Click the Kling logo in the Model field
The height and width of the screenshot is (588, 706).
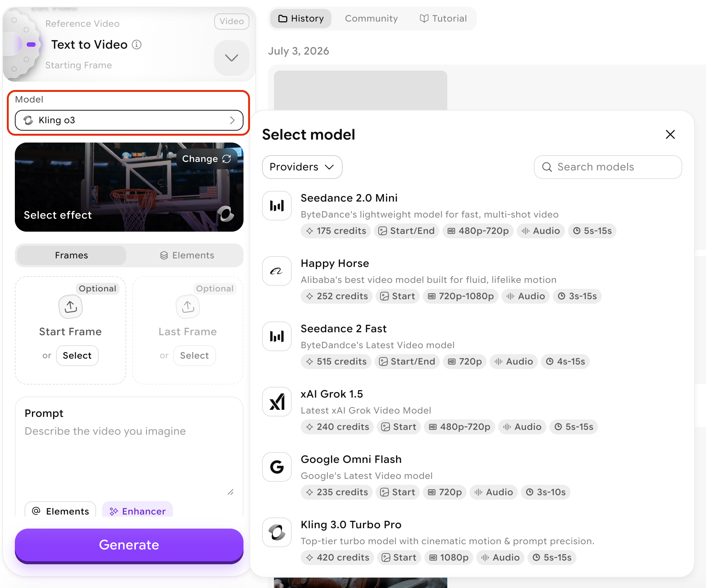tap(28, 120)
